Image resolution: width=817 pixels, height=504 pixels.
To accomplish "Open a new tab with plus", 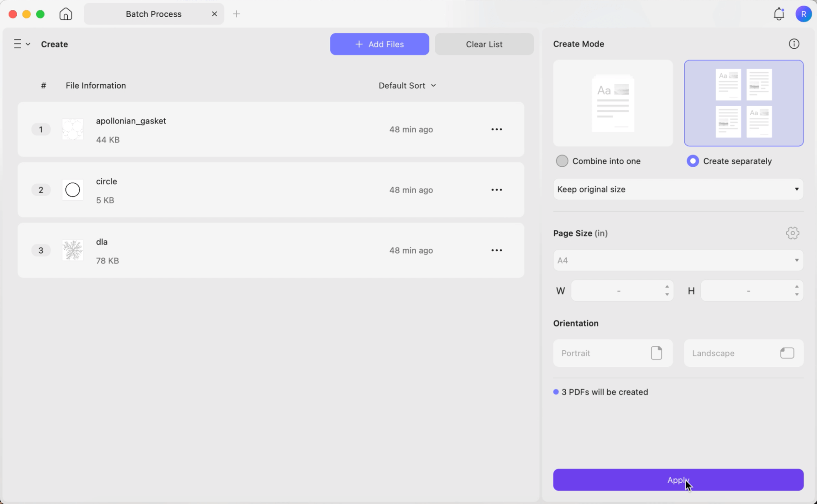I will point(236,14).
